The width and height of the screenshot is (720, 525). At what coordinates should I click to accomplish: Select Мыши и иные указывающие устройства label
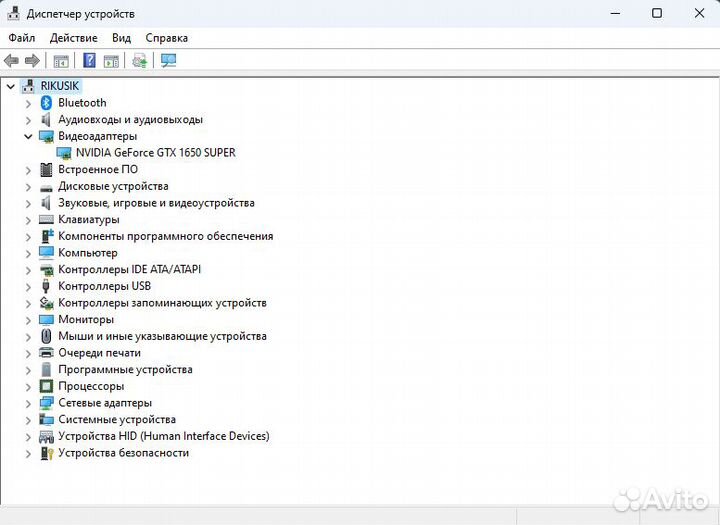[162, 336]
